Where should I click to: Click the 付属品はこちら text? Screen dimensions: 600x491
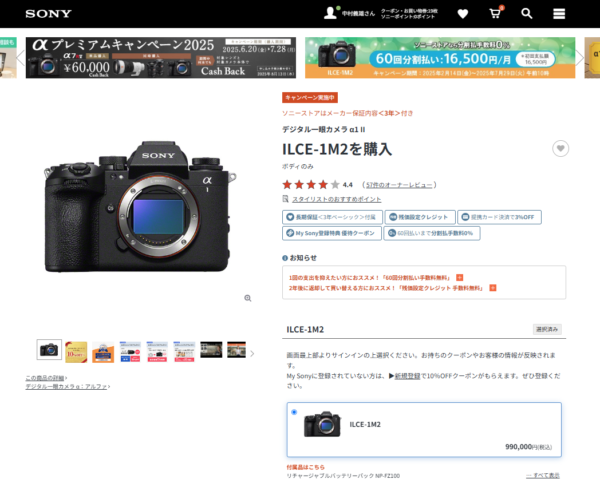pos(305,467)
